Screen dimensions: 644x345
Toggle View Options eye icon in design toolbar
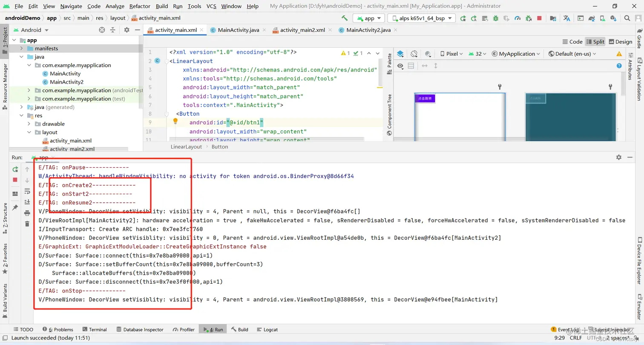400,66
